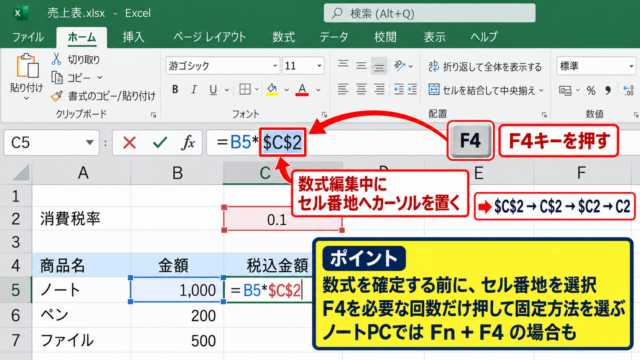Apply comma style format
640x360 pixels.
point(608,90)
